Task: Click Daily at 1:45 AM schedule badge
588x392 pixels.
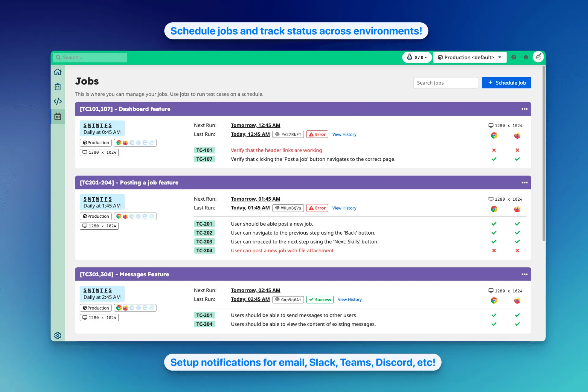Action: [x=102, y=202]
